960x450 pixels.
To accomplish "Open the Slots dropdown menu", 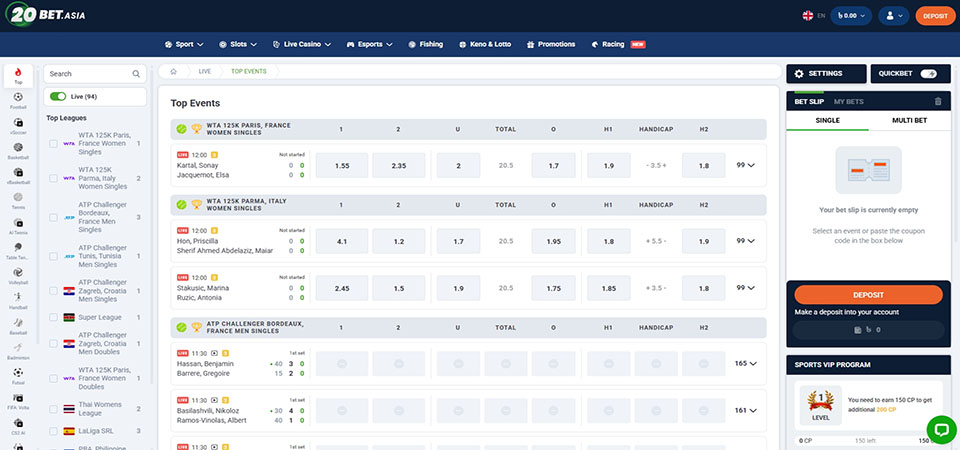I will pos(238,44).
